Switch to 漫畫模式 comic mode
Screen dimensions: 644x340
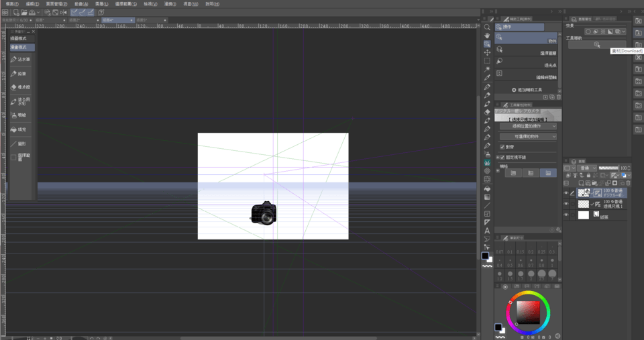point(22,47)
